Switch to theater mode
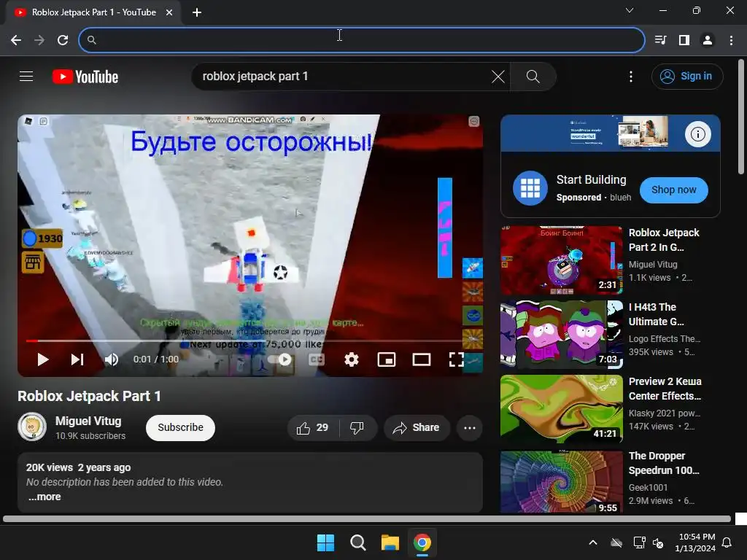Viewport: 747px width, 560px height. click(x=421, y=359)
